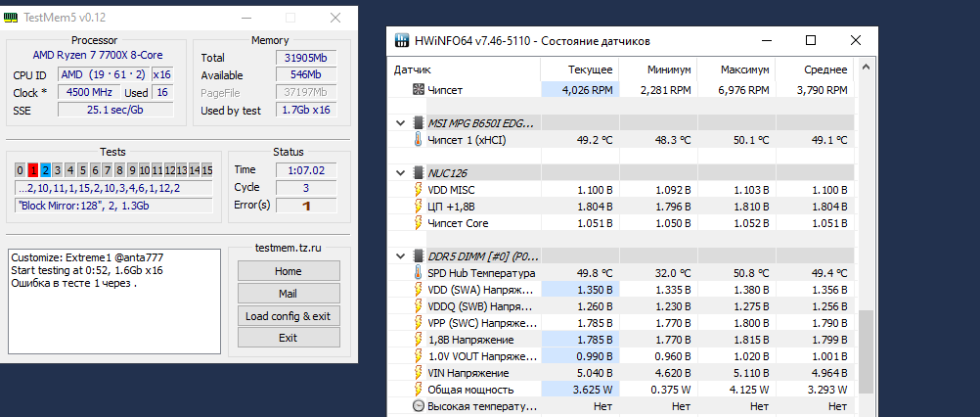Click the CPU ID AMD (19·61·2) field
The image size is (980, 417).
pyautogui.click(x=104, y=75)
